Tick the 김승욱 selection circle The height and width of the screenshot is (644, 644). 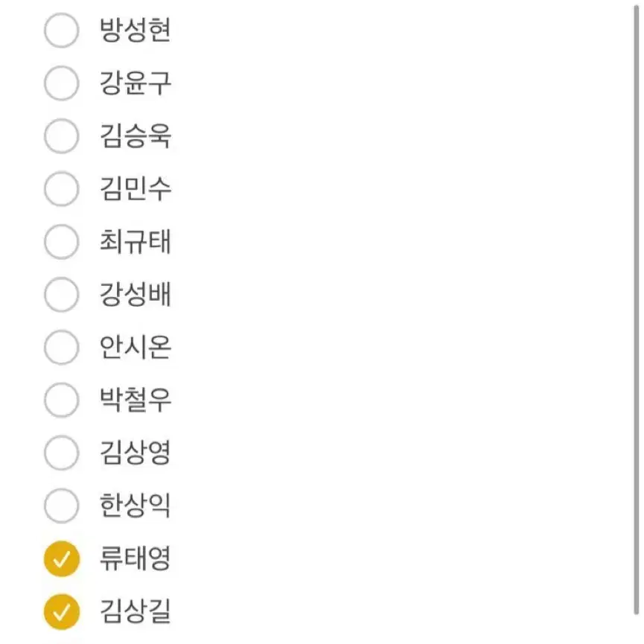point(62,136)
